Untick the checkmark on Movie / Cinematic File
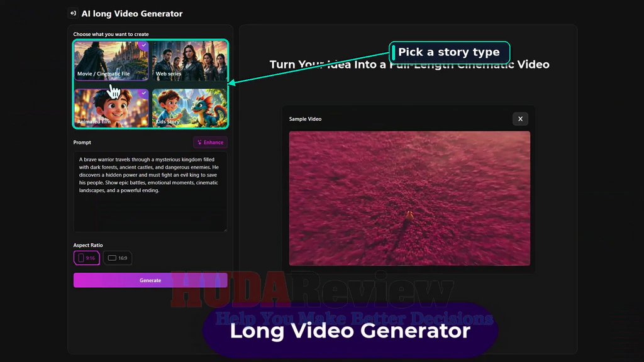 click(143, 45)
